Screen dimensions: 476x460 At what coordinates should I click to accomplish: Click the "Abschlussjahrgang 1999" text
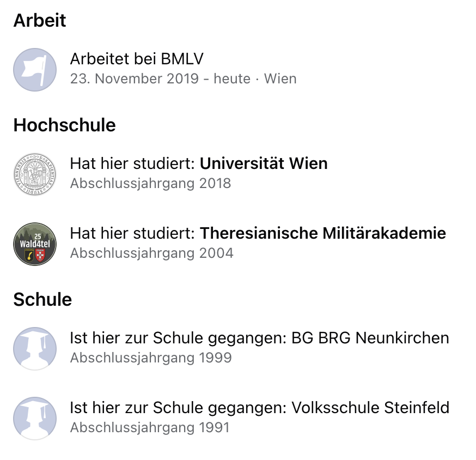[x=151, y=358]
